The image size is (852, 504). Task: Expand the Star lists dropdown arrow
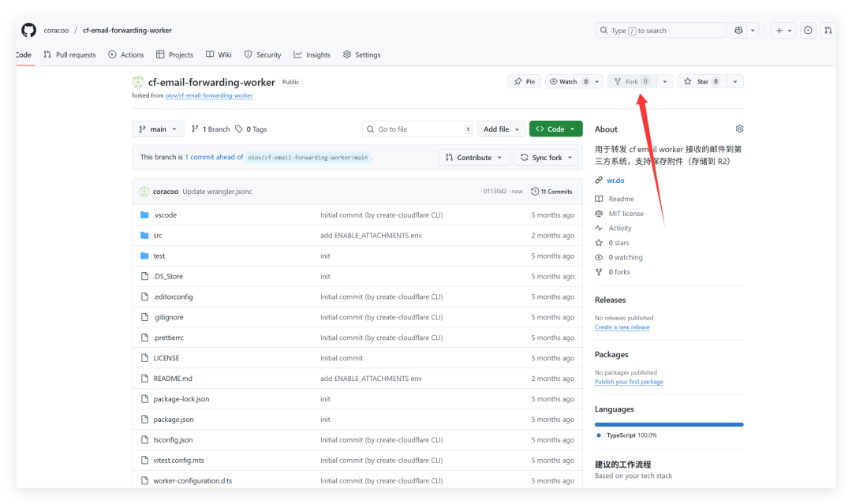point(735,81)
